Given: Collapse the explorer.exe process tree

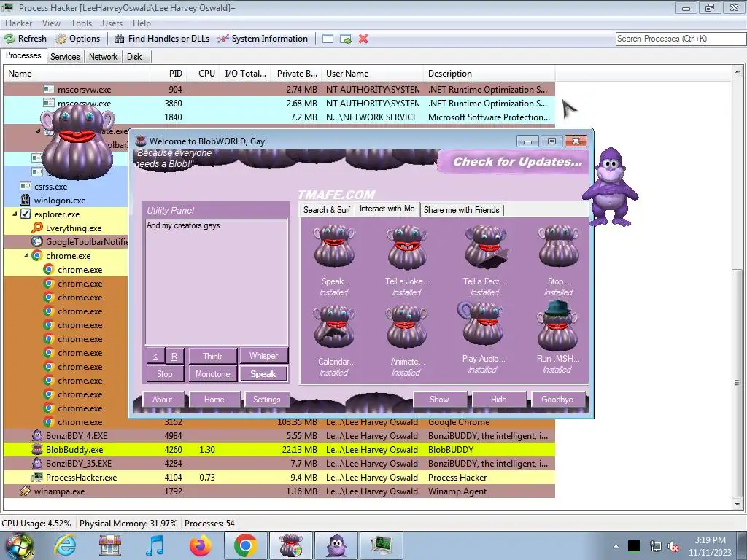Looking at the screenshot, I should [x=15, y=214].
